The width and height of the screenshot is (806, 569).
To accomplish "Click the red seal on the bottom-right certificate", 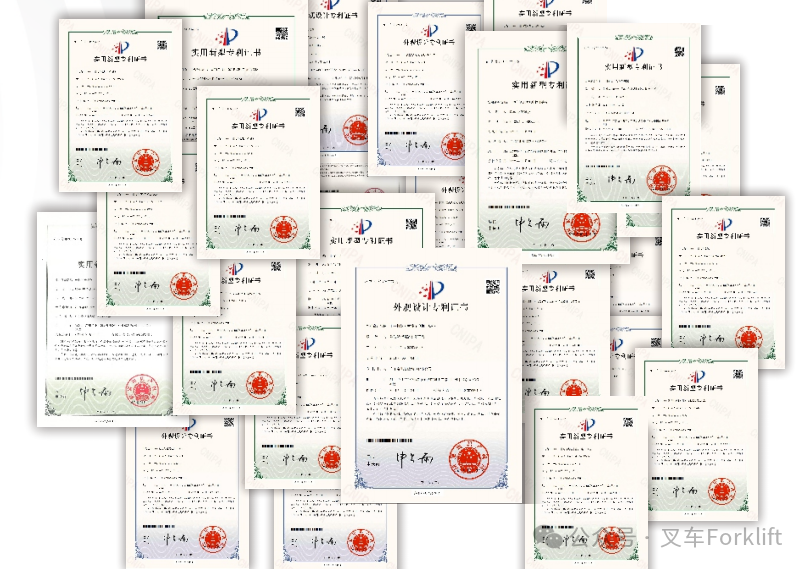I will click(x=722, y=489).
